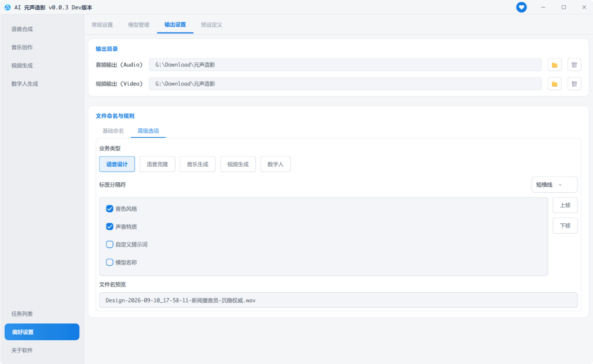Uncheck the 音色风格 checkbox

pyautogui.click(x=109, y=209)
